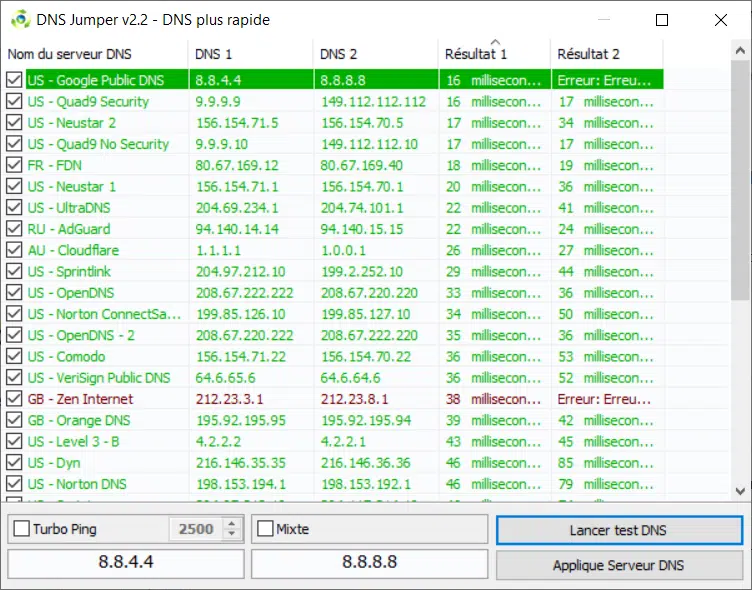Image resolution: width=752 pixels, height=590 pixels.
Task: Click DNS 2 address 216.146.36.36
Action: [365, 463]
